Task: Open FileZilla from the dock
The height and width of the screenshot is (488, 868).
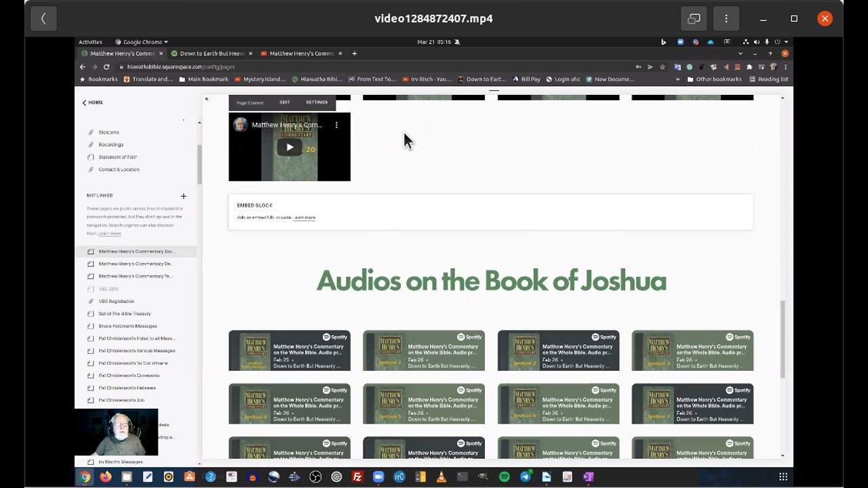Action: coord(357,477)
